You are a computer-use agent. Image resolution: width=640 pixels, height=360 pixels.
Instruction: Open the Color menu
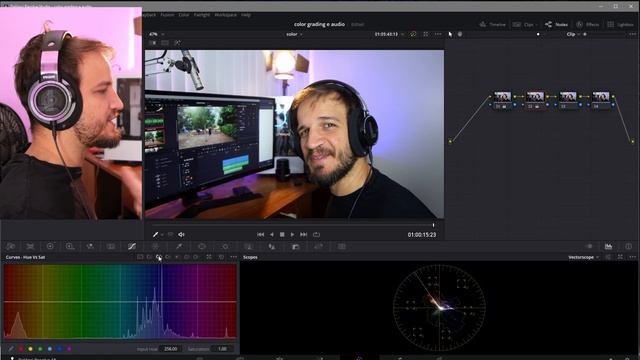[x=184, y=15]
